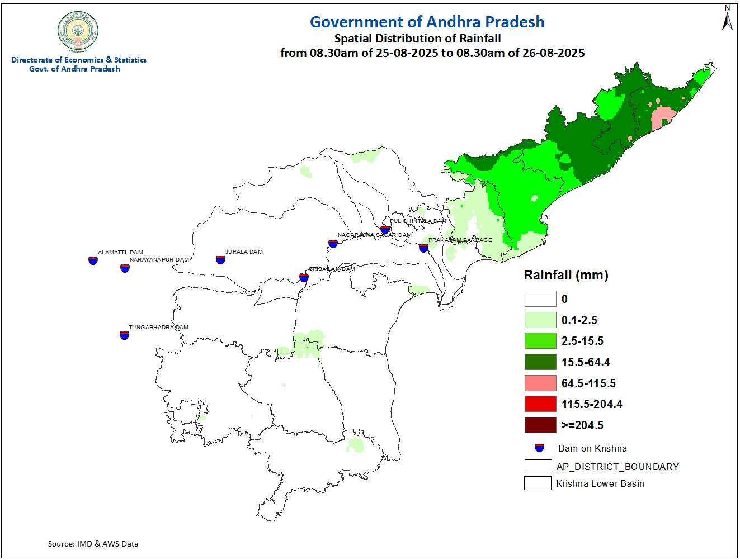The height and width of the screenshot is (560, 740).
Task: Click the Dam on Krishna legend symbol
Action: [540, 448]
